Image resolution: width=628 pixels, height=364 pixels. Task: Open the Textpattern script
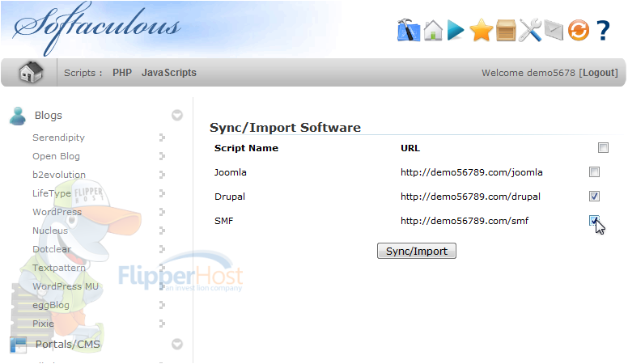click(x=59, y=268)
